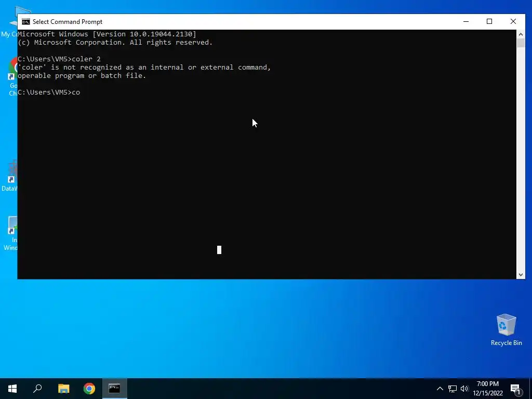Click the 'Select Command Prompt' title text
Viewport: 532px width, 399px height.
pos(68,22)
